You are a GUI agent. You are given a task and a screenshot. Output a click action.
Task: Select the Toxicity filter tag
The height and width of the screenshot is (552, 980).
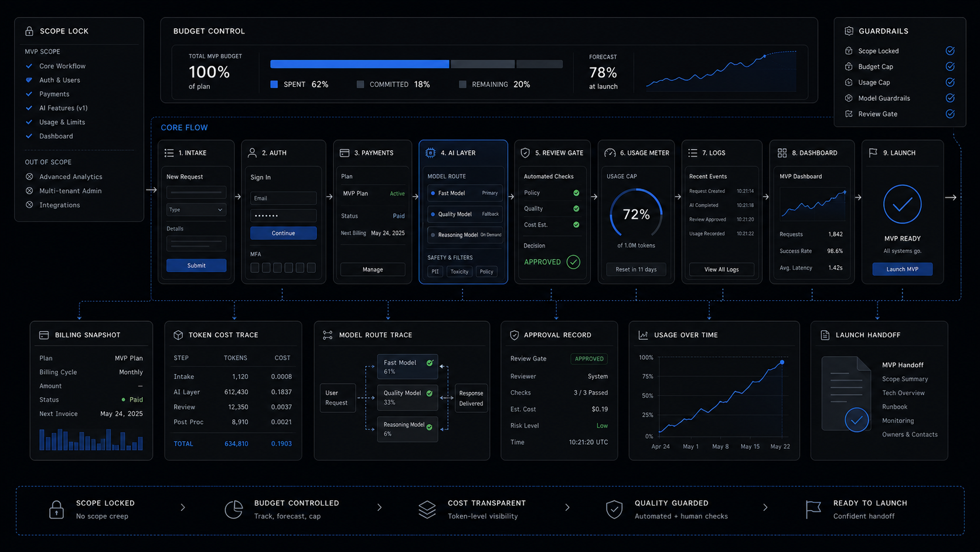(x=460, y=272)
